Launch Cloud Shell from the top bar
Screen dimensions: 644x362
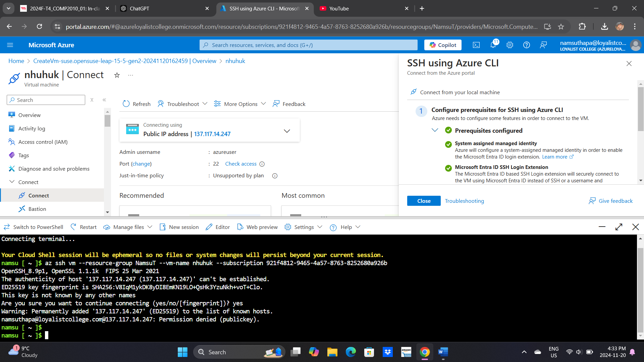(476, 45)
